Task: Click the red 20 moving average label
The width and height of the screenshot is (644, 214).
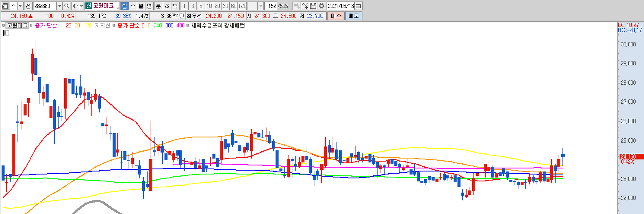Action: [x=68, y=25]
